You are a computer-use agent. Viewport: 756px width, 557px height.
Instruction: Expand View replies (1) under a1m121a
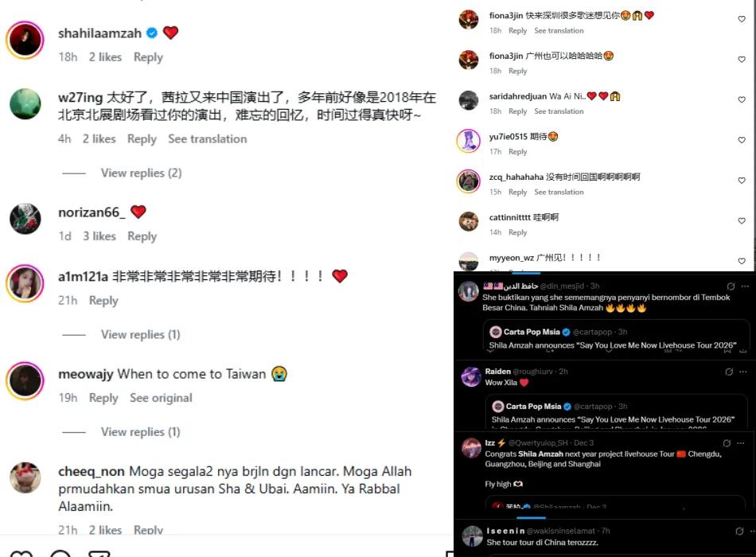point(140,334)
